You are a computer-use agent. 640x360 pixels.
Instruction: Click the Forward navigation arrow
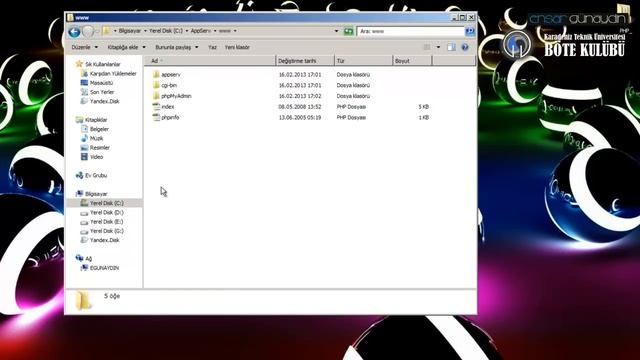[x=88, y=31]
